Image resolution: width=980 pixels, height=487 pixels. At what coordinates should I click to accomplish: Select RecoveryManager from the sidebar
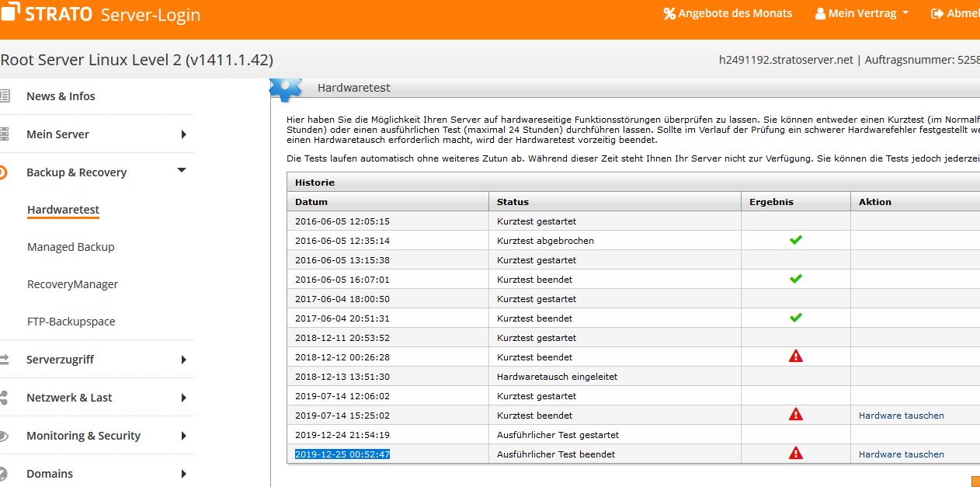[x=72, y=284]
